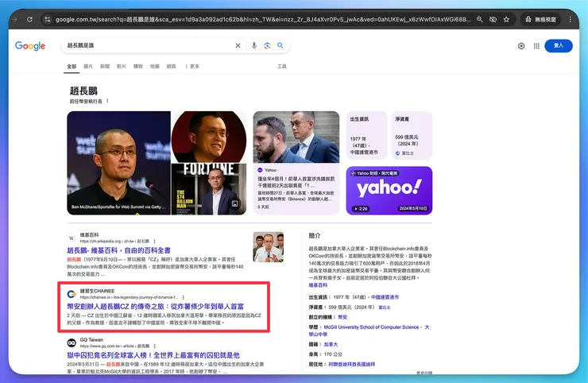
Task: Switch to the 地圖 maps tab
Action: (154, 67)
